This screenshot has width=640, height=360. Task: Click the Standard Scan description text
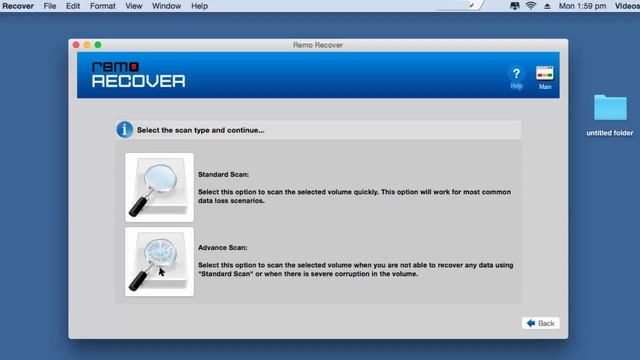pyautogui.click(x=354, y=196)
